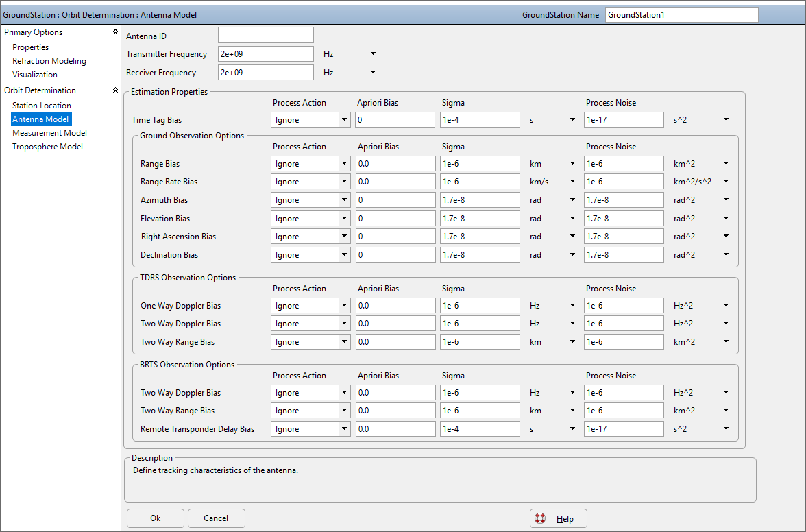Viewport: 806px width, 532px height.
Task: Edit Range Rate Bias Process Noise field
Action: (624, 182)
